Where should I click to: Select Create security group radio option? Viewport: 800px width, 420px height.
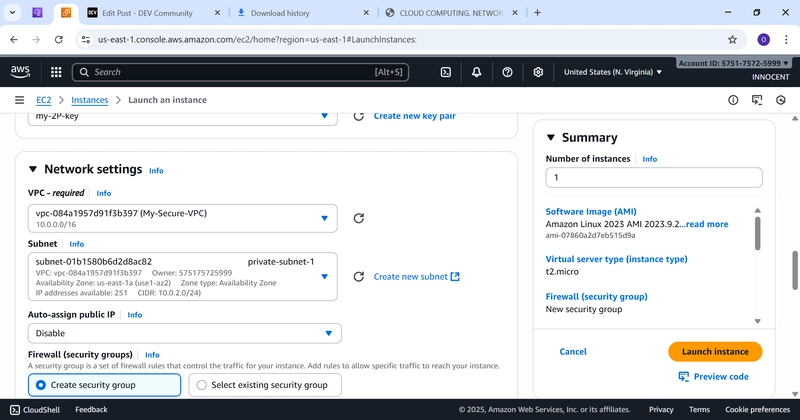click(105, 385)
